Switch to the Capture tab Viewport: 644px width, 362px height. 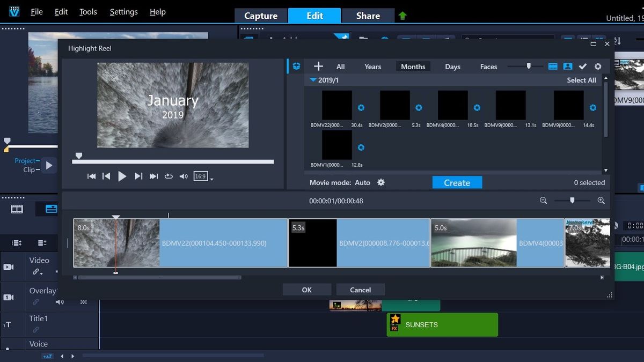(261, 16)
